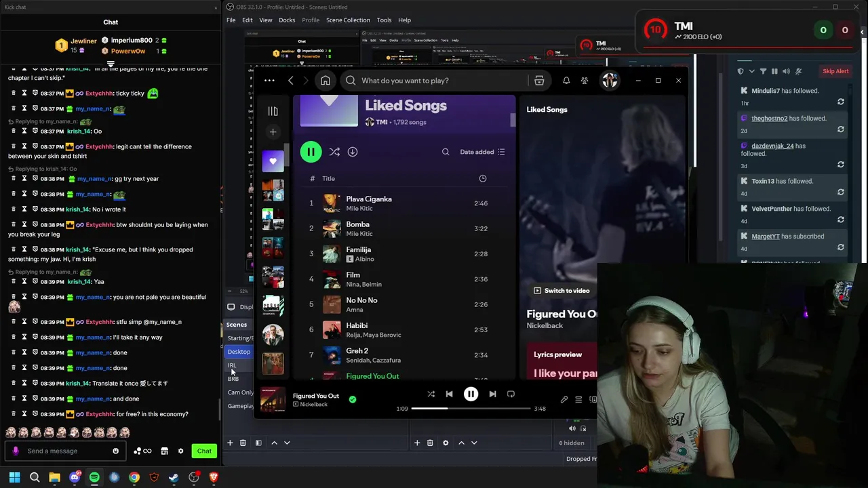Skip to next track in Spotify

pos(492,394)
